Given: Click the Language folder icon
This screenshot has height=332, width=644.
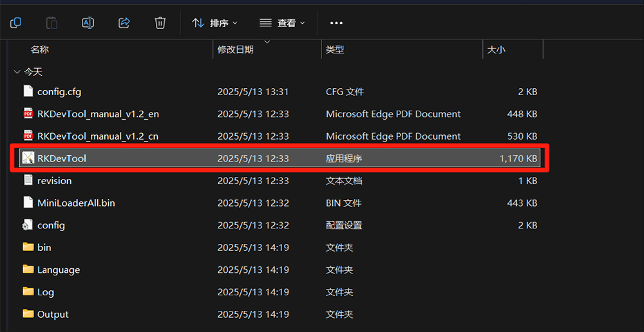Looking at the screenshot, I should [28, 270].
